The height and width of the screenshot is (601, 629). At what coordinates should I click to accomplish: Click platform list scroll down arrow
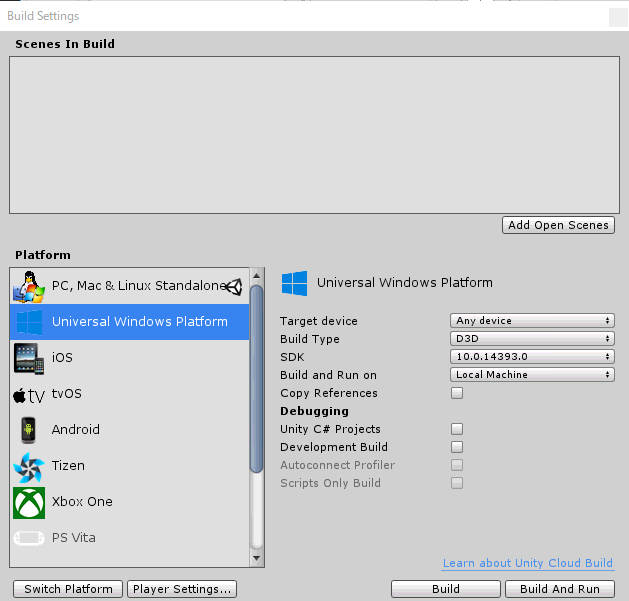point(257,558)
